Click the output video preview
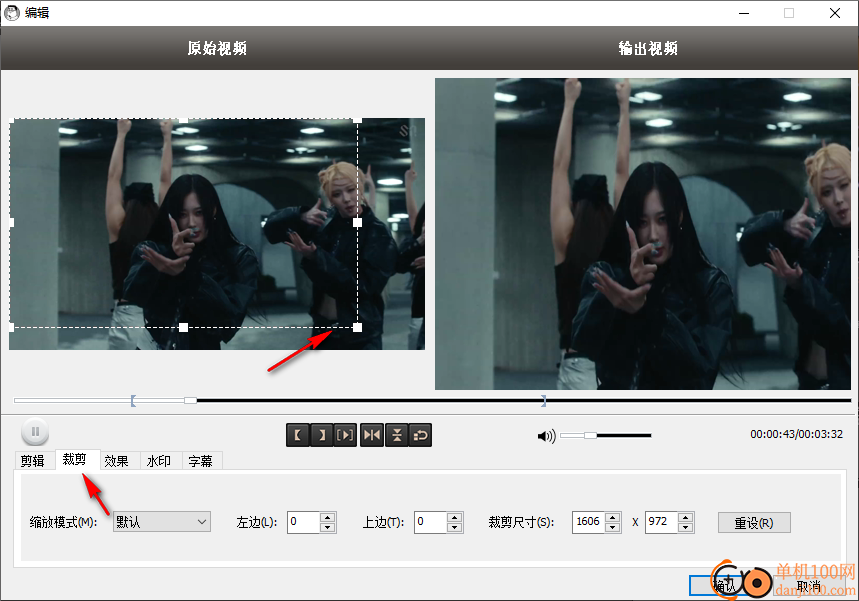 [643, 234]
